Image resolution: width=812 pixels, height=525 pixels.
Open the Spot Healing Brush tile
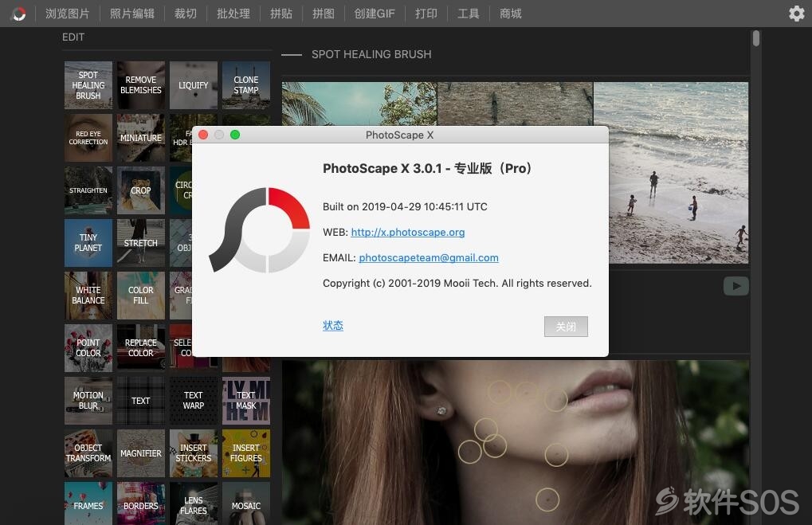click(88, 85)
